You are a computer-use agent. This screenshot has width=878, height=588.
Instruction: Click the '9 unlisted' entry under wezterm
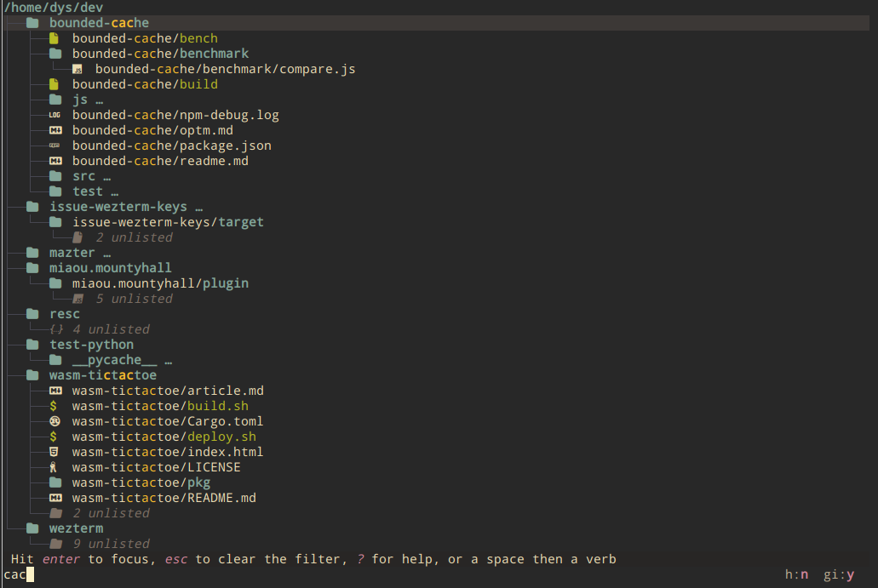111,544
